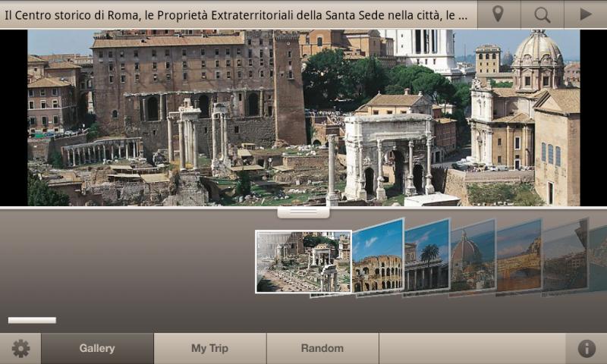Show info via the round i icon
607x364 pixels.
click(x=587, y=349)
